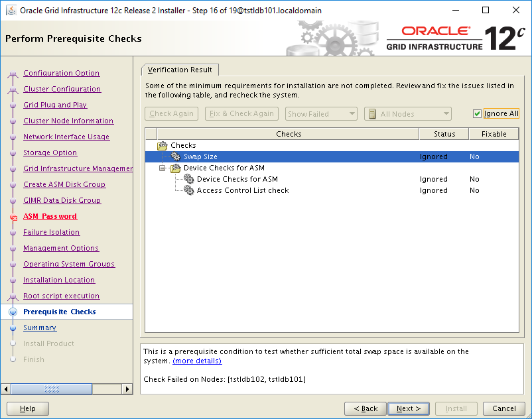Go to Network Interface Usage step
The image size is (532, 419).
tap(66, 137)
